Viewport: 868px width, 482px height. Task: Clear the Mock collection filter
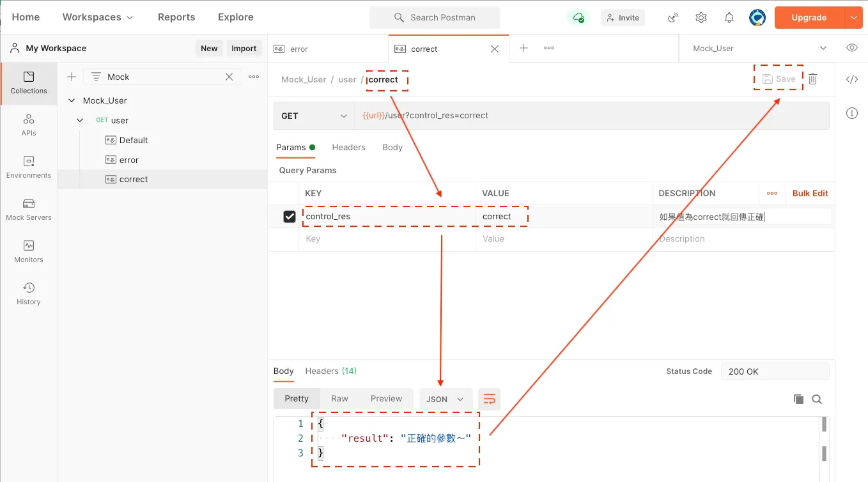(x=229, y=77)
